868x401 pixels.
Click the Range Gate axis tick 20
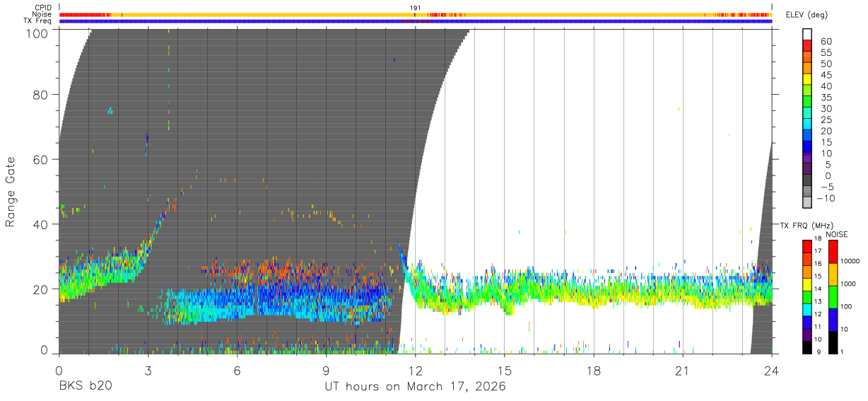42,289
